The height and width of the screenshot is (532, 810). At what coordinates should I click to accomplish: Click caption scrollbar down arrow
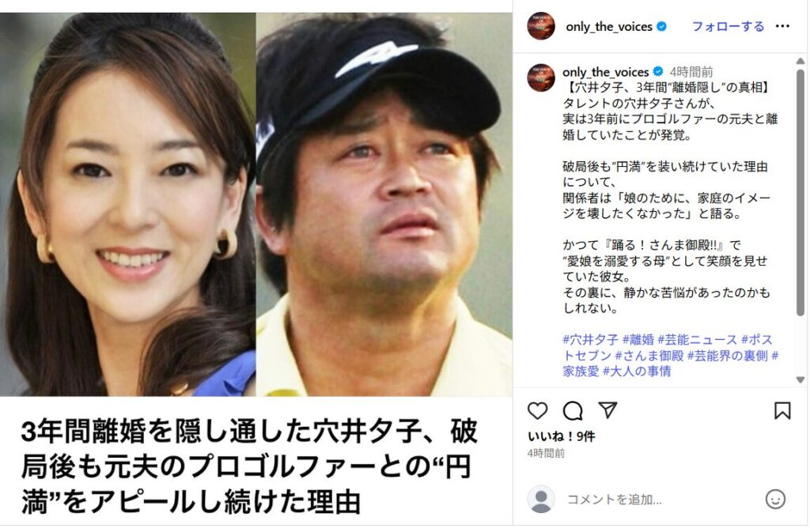tap(801, 379)
